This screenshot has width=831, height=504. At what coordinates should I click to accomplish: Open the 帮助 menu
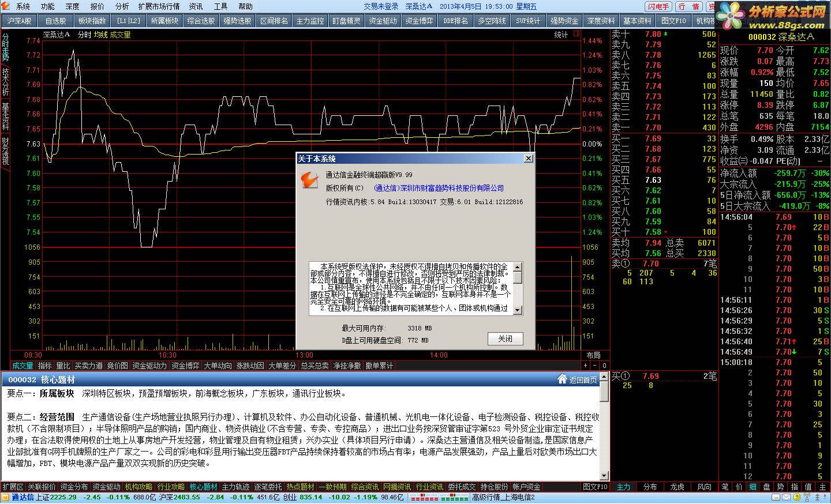coord(245,6)
